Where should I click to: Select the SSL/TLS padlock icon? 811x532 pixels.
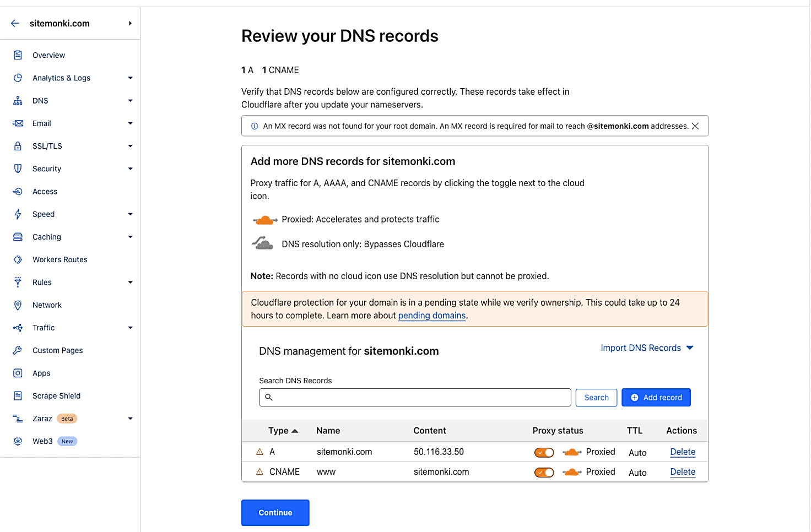click(x=18, y=146)
